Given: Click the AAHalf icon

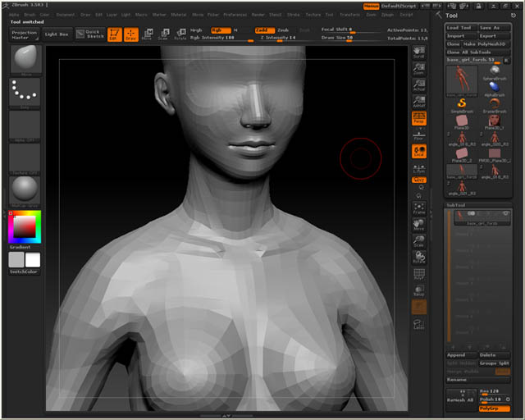Looking at the screenshot, I should click(419, 102).
